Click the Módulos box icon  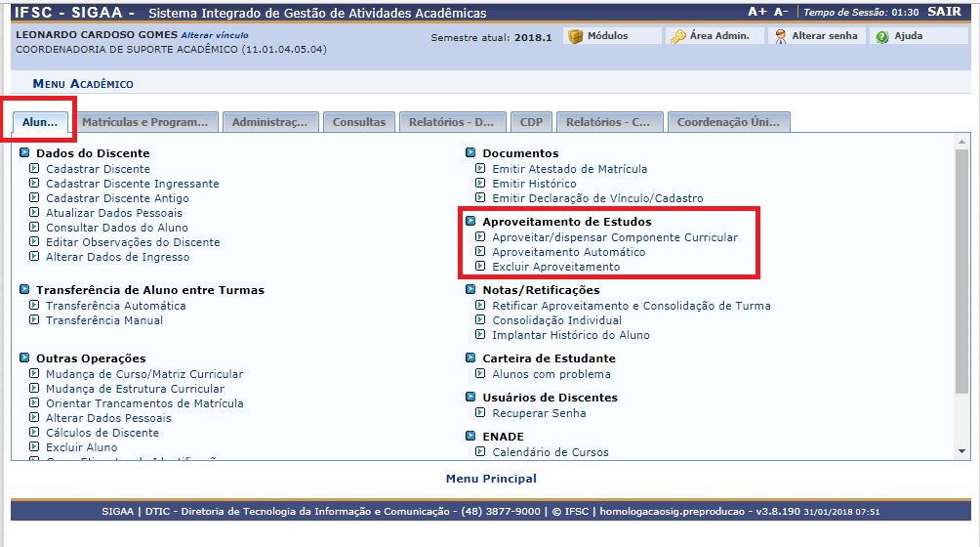575,36
